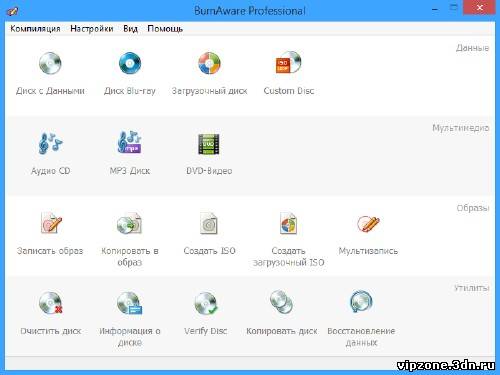500x375 pixels.
Task: Click the Образы section heading
Action: coord(473,208)
